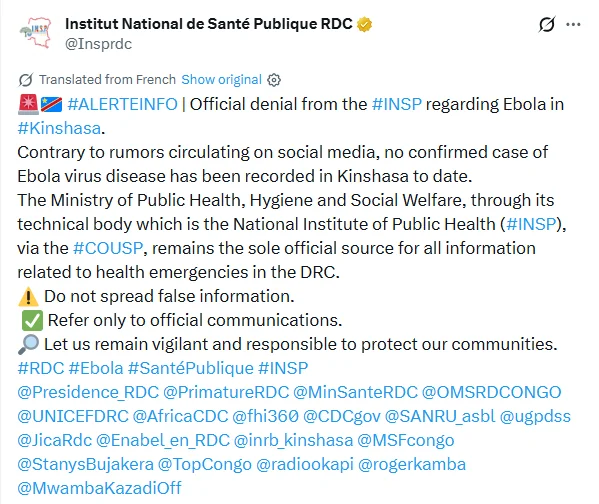Open the #SantéPublique hashtag

191,368
